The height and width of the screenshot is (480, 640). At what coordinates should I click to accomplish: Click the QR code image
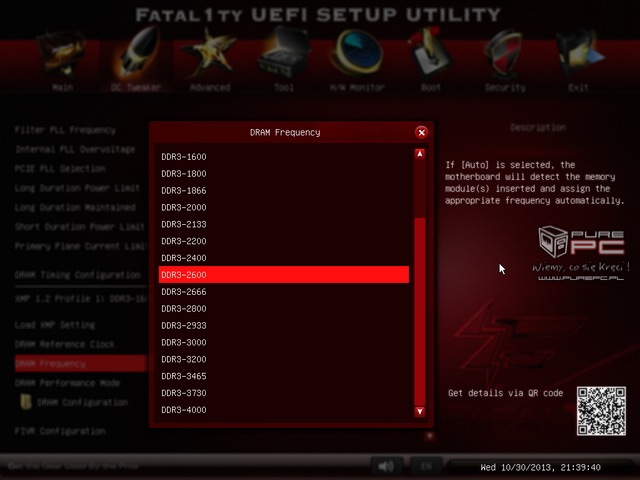(x=599, y=412)
